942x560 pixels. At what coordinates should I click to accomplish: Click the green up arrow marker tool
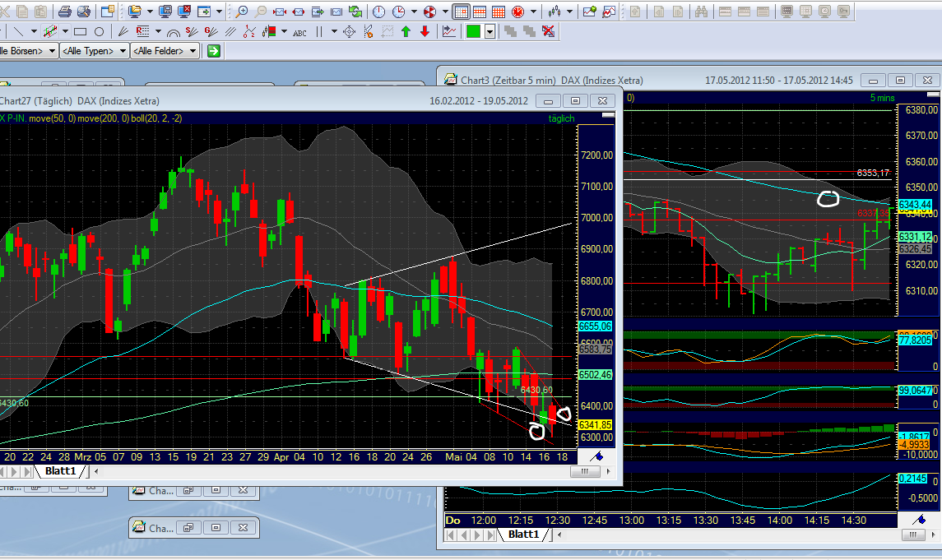point(406,31)
